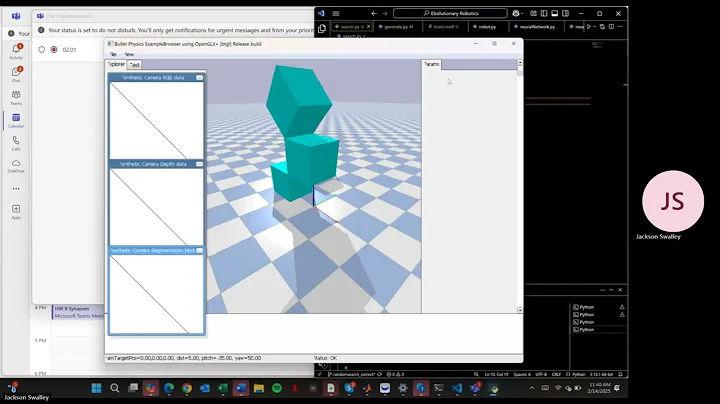Viewport: 720px width, 404px height.
Task: Open the View menu in Bullet Physics
Action: click(x=129, y=54)
